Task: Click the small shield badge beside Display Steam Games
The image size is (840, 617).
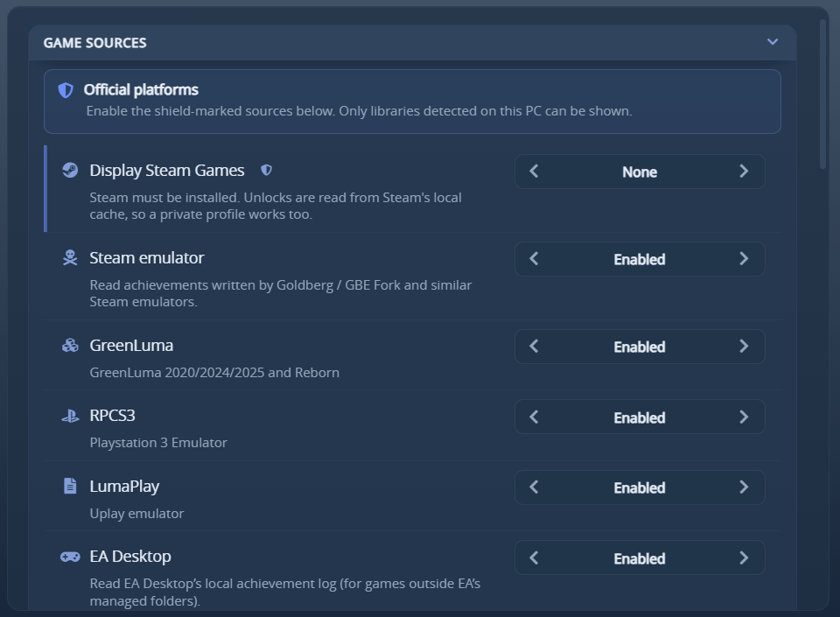Action: tap(266, 170)
